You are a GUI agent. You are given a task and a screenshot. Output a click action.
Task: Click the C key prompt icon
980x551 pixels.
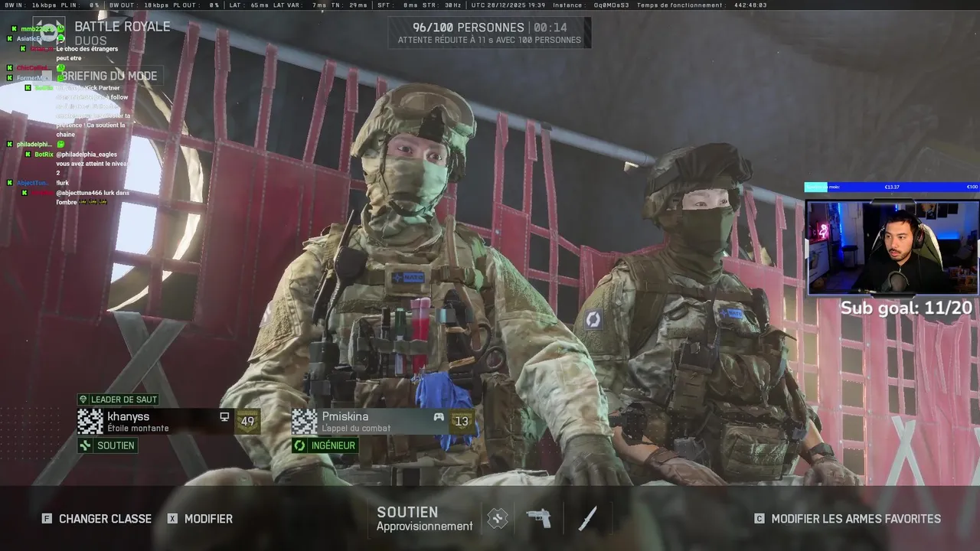(759, 519)
